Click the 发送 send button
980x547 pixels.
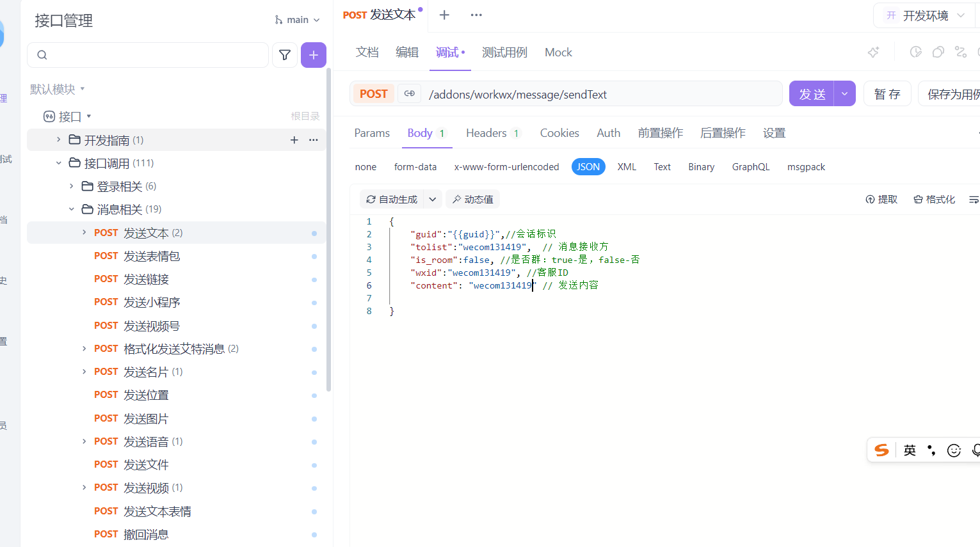[812, 94]
